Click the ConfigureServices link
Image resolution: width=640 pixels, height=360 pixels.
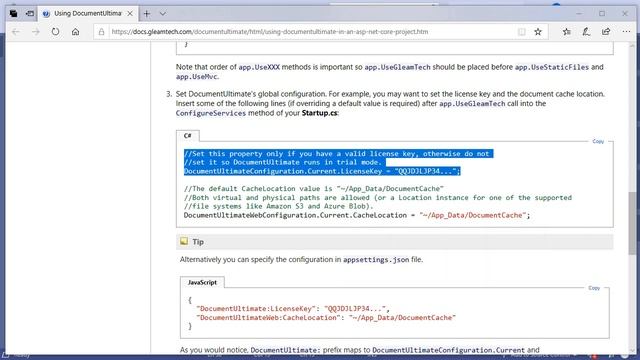pos(211,113)
